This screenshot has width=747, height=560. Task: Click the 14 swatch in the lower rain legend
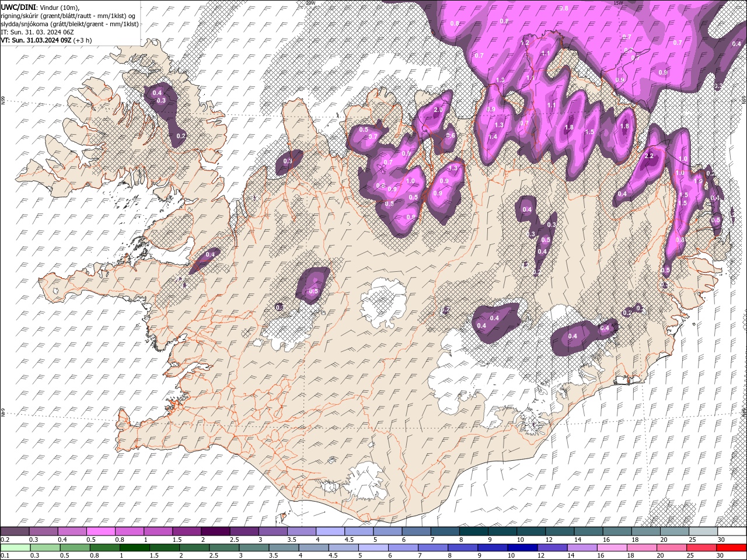581,548
